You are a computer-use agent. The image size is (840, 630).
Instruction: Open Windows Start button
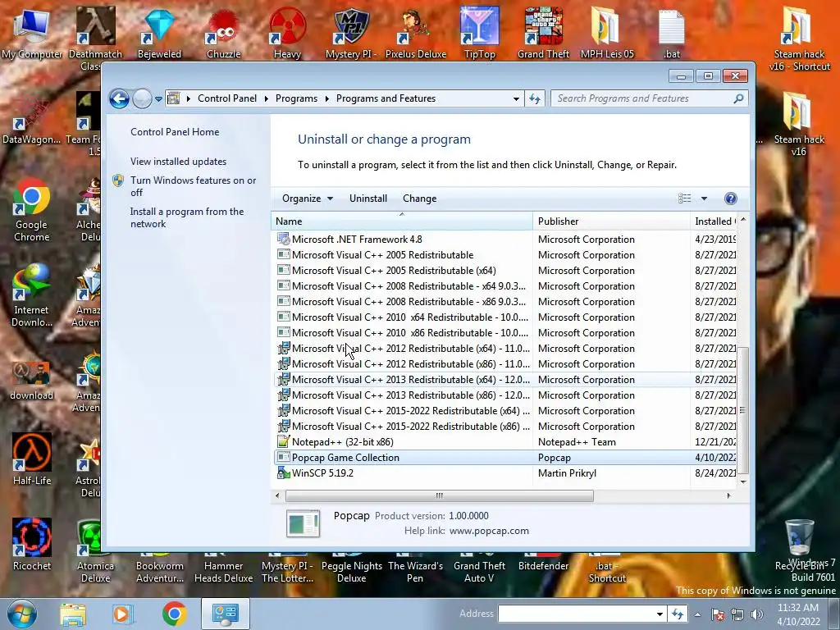22,614
